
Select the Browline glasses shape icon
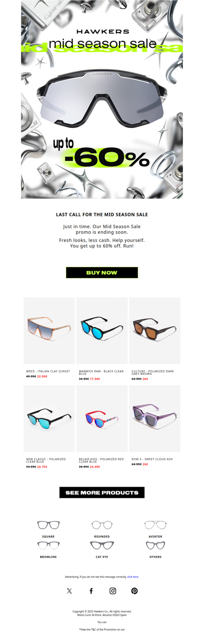[x=48, y=546]
